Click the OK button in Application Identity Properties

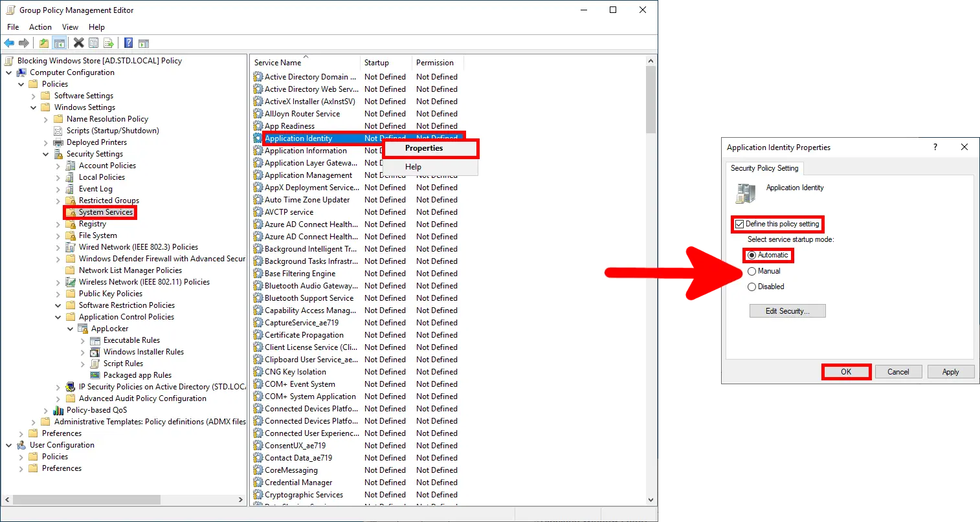[x=846, y=371]
